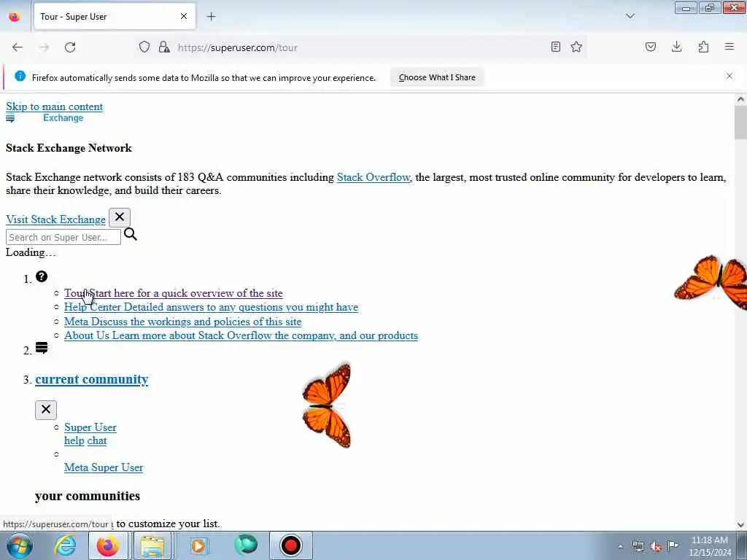The image size is (747, 560).
Task: Click the X button beside Visit Stack Exchange
Action: click(120, 217)
